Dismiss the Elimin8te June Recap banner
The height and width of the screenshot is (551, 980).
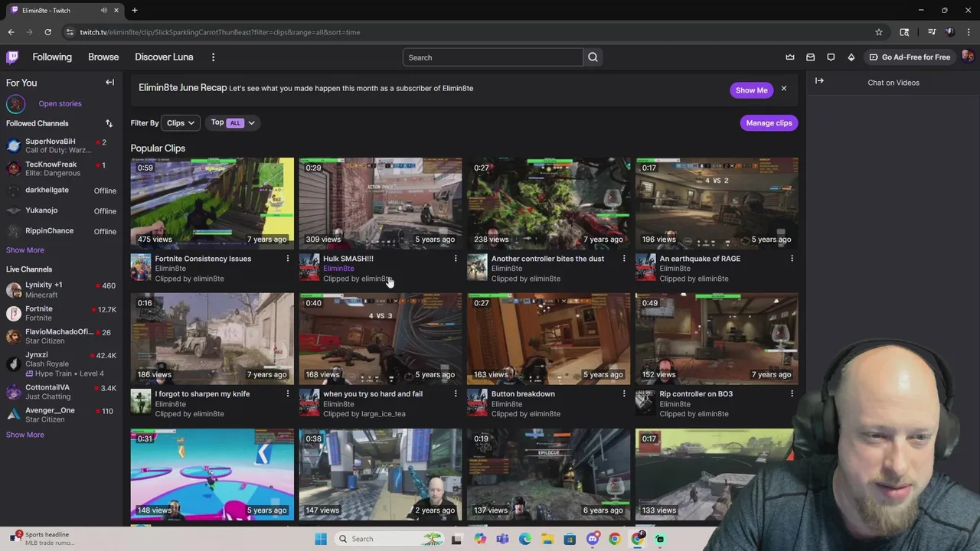point(784,90)
